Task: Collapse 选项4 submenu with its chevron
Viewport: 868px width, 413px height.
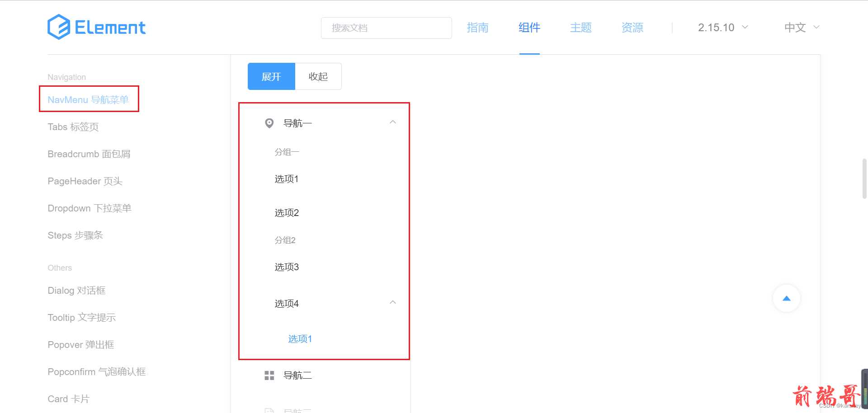Action: tap(393, 302)
